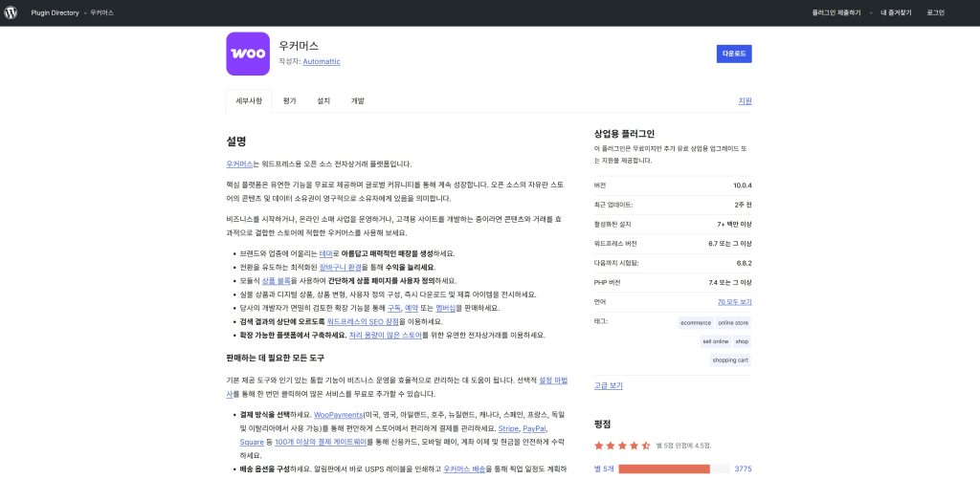Open Plugin Directory in top bar
This screenshot has height=479, width=980.
click(x=55, y=12)
